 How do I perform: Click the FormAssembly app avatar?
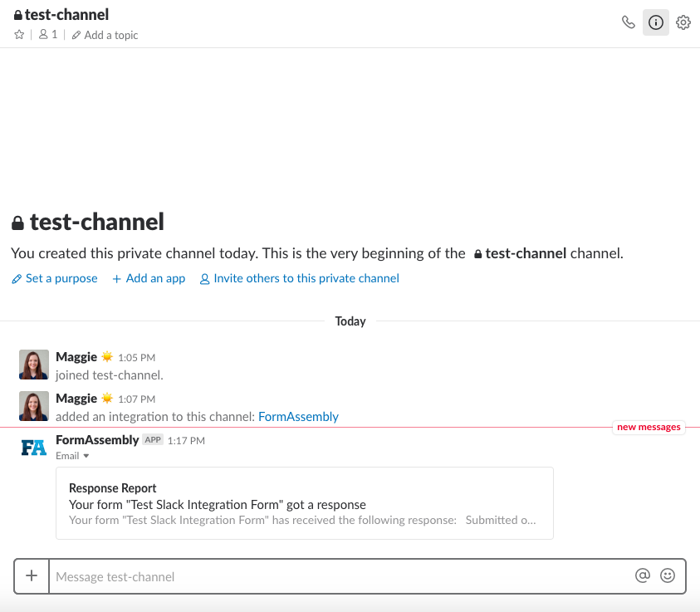point(33,448)
